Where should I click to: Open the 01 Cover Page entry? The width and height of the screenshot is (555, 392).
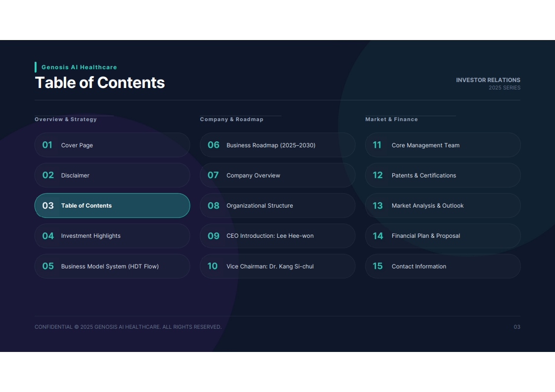[112, 145]
